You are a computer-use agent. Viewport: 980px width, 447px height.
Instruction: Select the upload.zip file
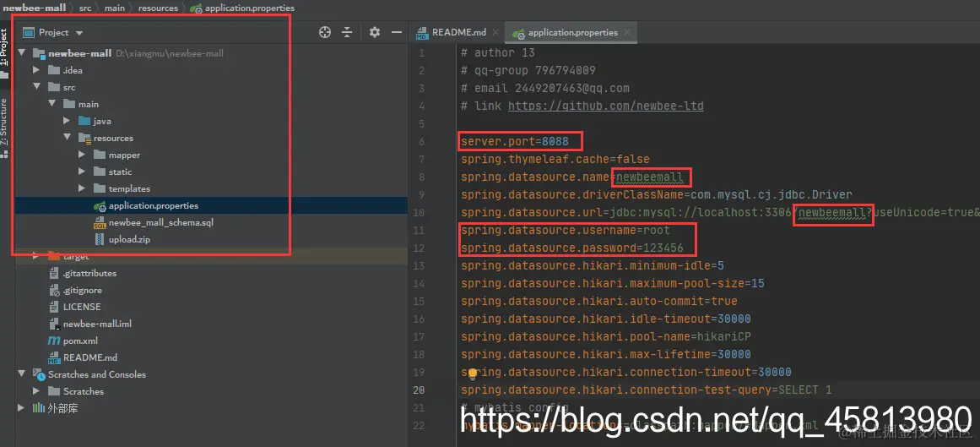click(129, 239)
